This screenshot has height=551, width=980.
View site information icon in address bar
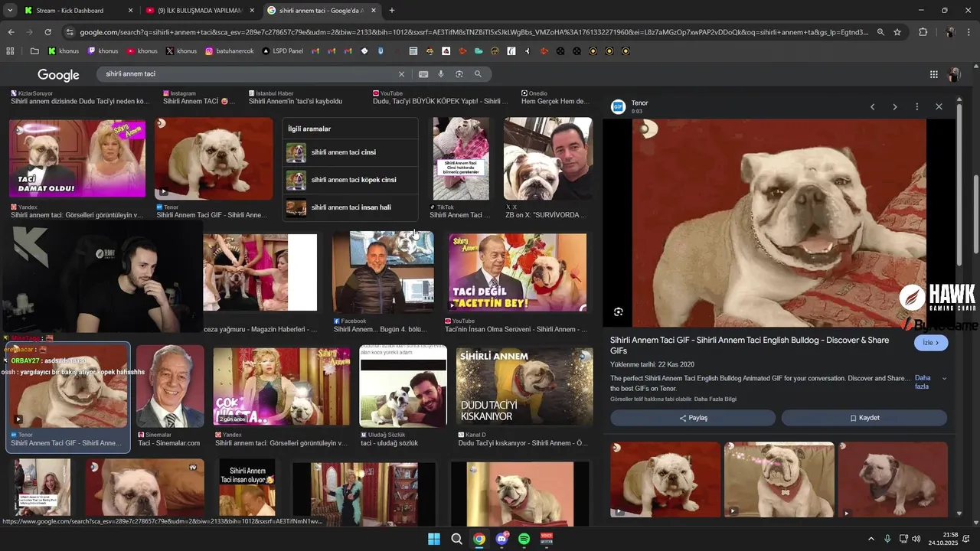[70, 32]
